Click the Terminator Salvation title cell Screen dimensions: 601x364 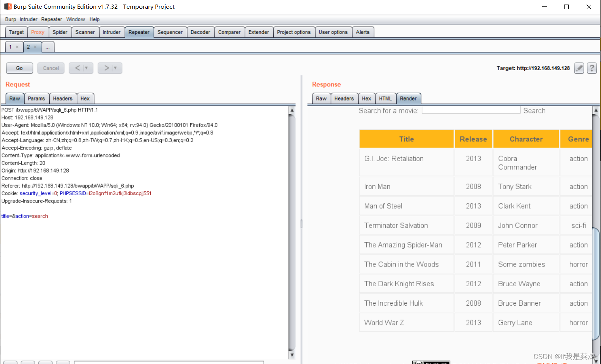pyautogui.click(x=407, y=226)
